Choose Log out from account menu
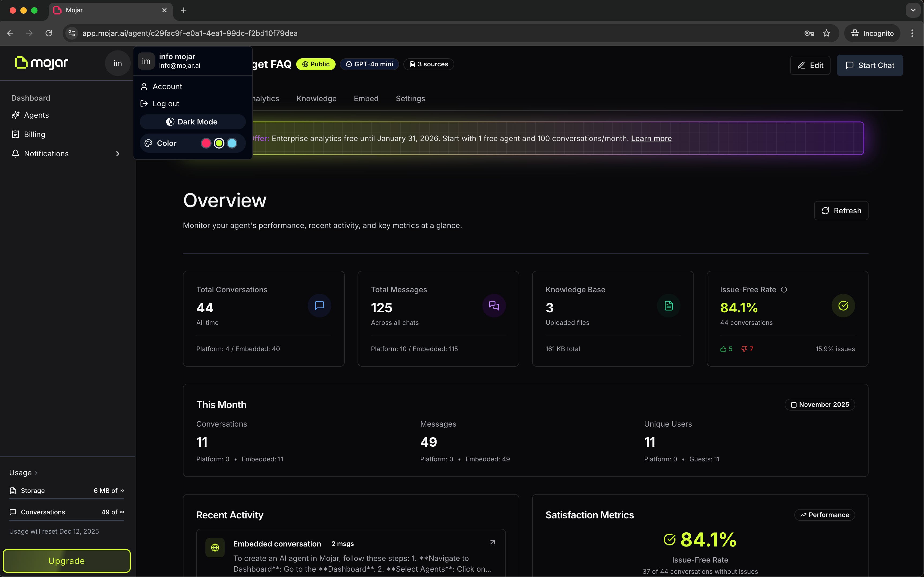924x577 pixels. coord(166,104)
